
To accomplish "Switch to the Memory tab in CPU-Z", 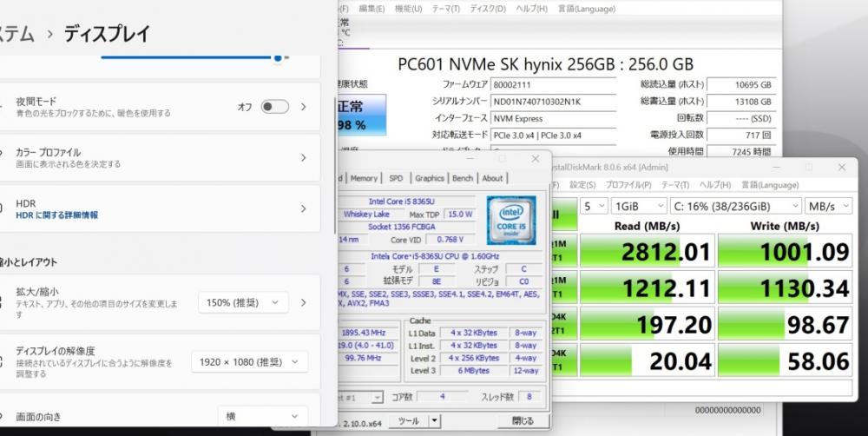I will pos(364,178).
